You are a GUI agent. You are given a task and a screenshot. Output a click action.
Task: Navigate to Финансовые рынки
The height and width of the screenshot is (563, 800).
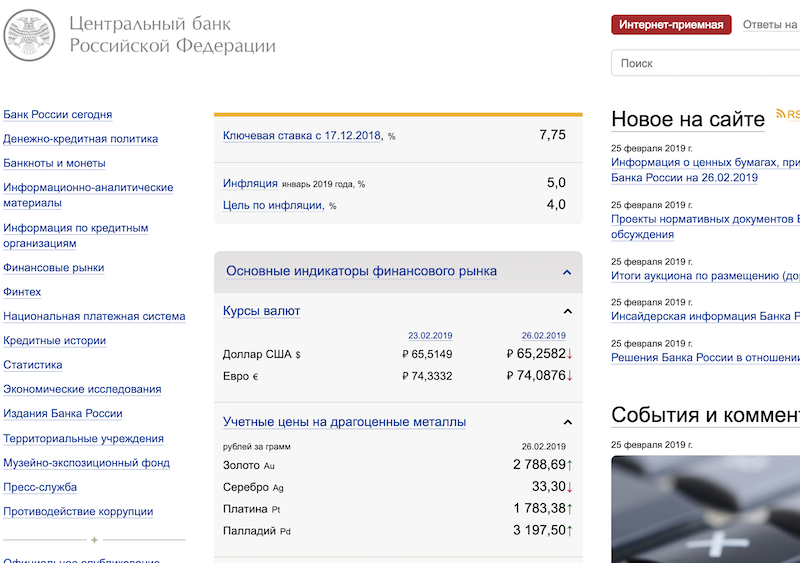[54, 267]
